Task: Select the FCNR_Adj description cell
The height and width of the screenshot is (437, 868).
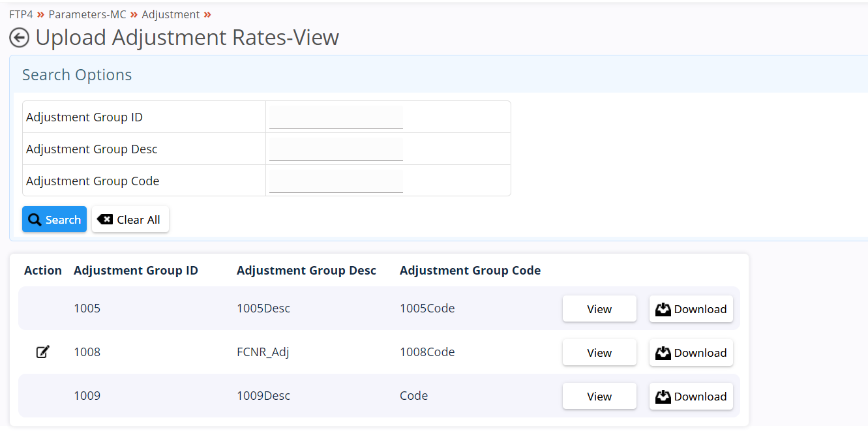Action: pyautogui.click(x=263, y=352)
